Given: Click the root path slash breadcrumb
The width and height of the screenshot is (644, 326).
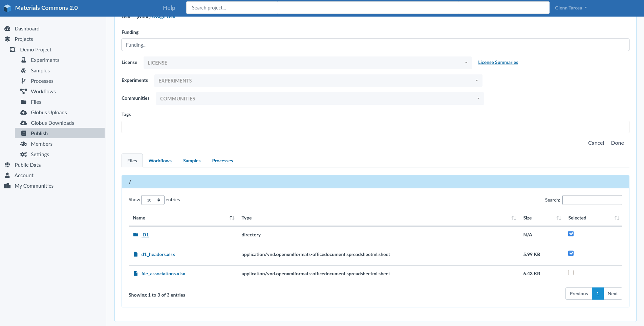Looking at the screenshot, I should [130, 182].
